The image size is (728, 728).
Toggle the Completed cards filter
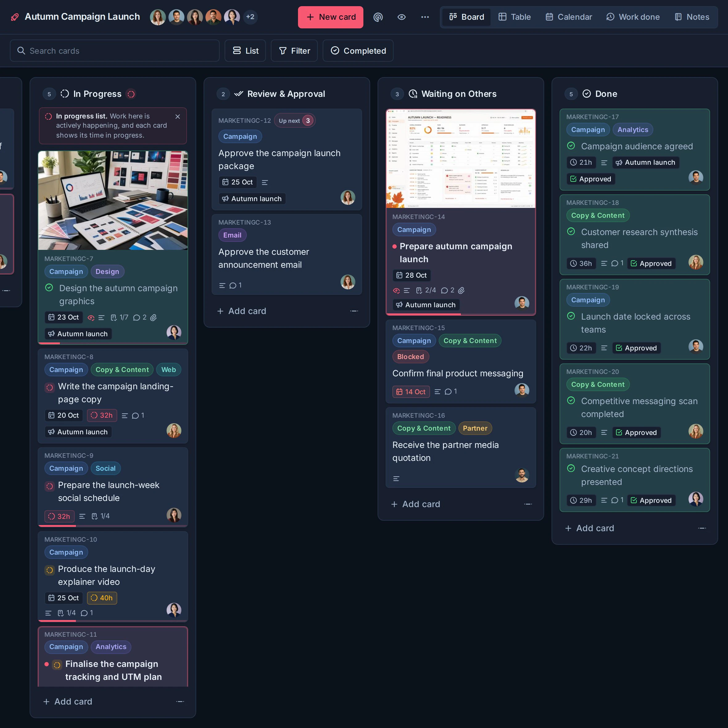pos(358,51)
